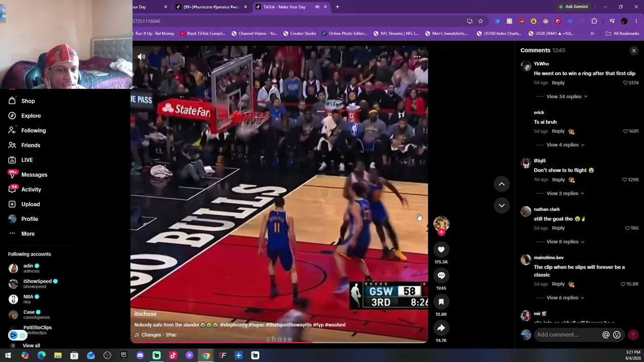Screen dimensions: 644x362
Task: Reply to mainslime.kev's comment
Action: click(x=558, y=284)
